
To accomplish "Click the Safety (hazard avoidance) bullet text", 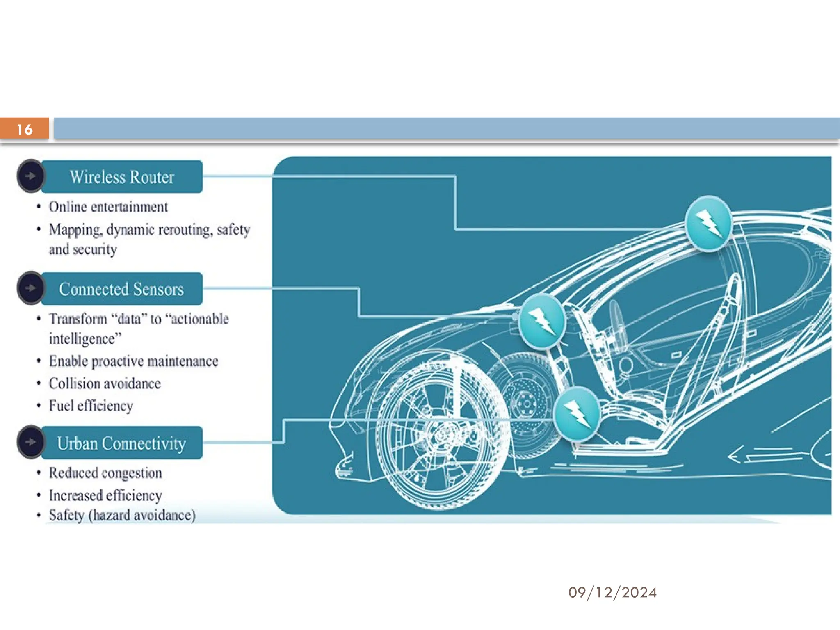I will coord(122,515).
